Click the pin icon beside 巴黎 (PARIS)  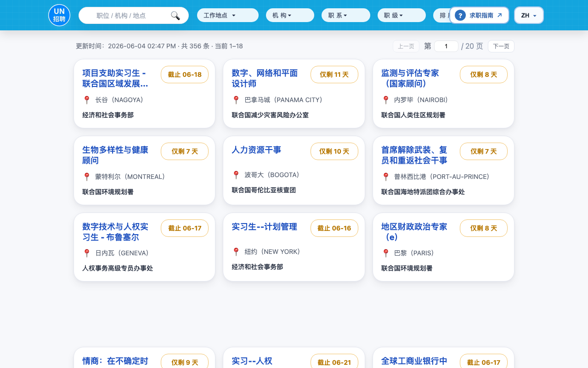tap(386, 253)
